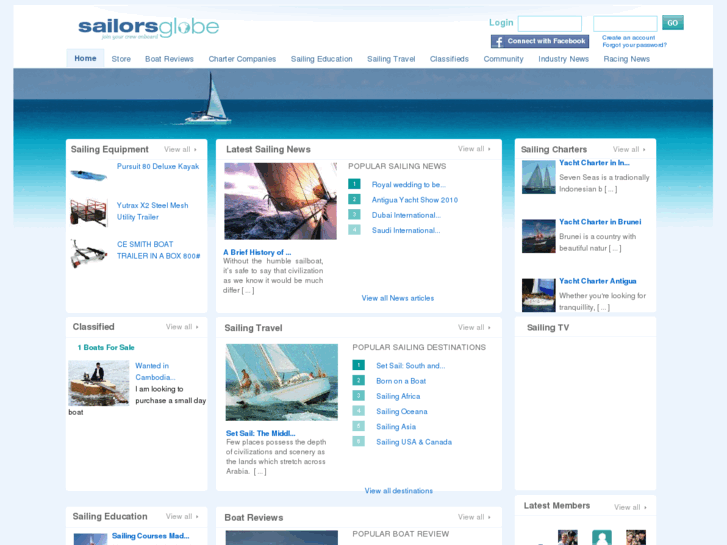
Task: Click the Facebook icon in Connect button
Action: tap(499, 42)
